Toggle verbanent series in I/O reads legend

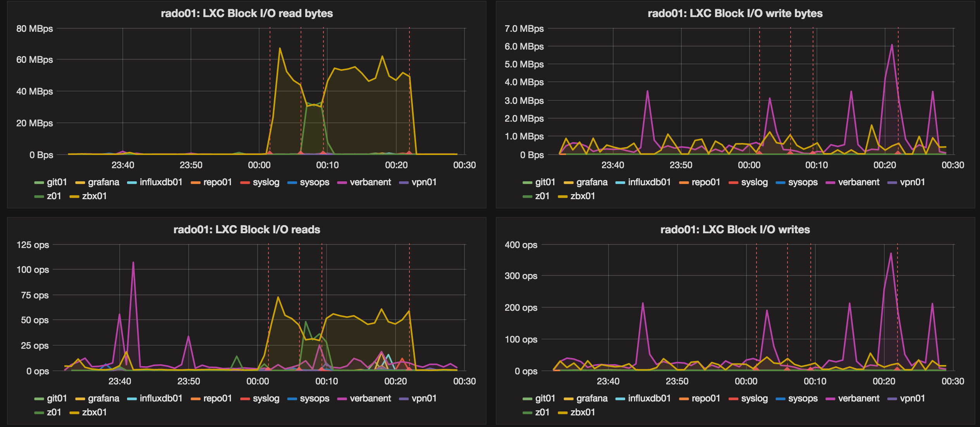(x=370, y=398)
